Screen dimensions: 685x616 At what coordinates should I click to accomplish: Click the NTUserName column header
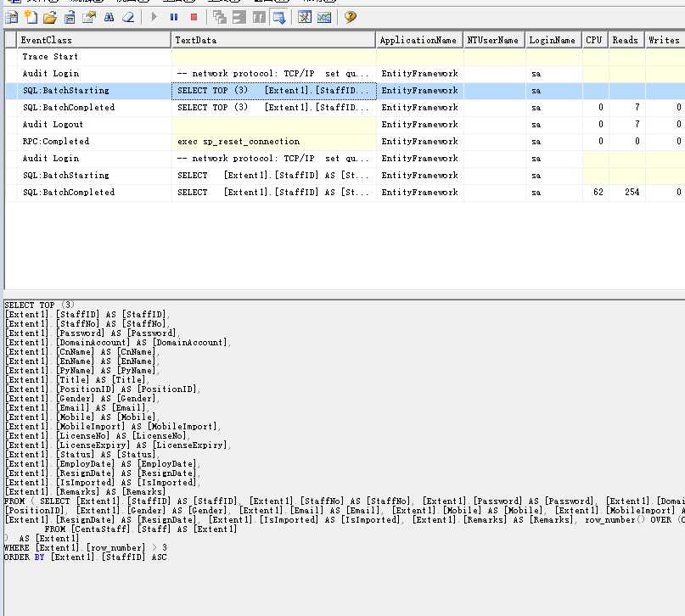(494, 40)
